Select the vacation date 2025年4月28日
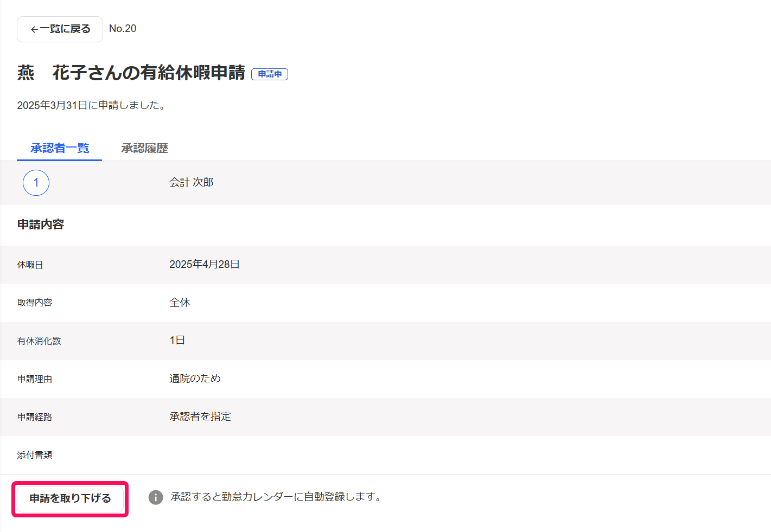 (x=205, y=265)
